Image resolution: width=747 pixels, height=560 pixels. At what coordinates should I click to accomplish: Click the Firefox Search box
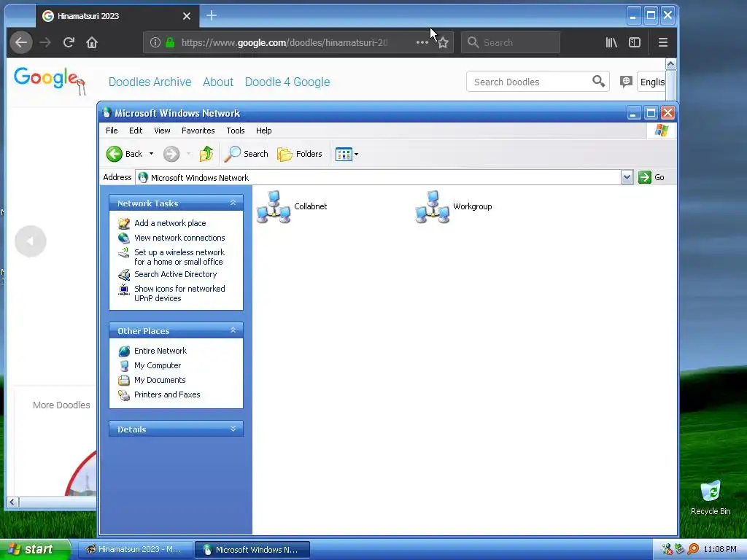[x=510, y=42]
